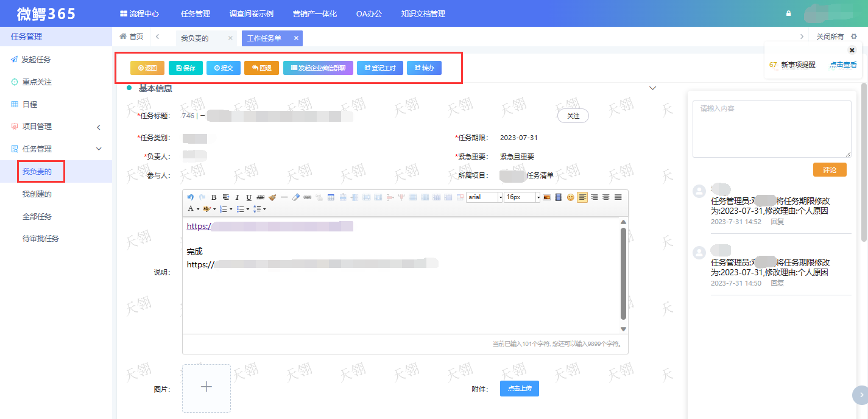Toggle bold formatting in the editor
This screenshot has height=419, width=868.
[x=214, y=197]
